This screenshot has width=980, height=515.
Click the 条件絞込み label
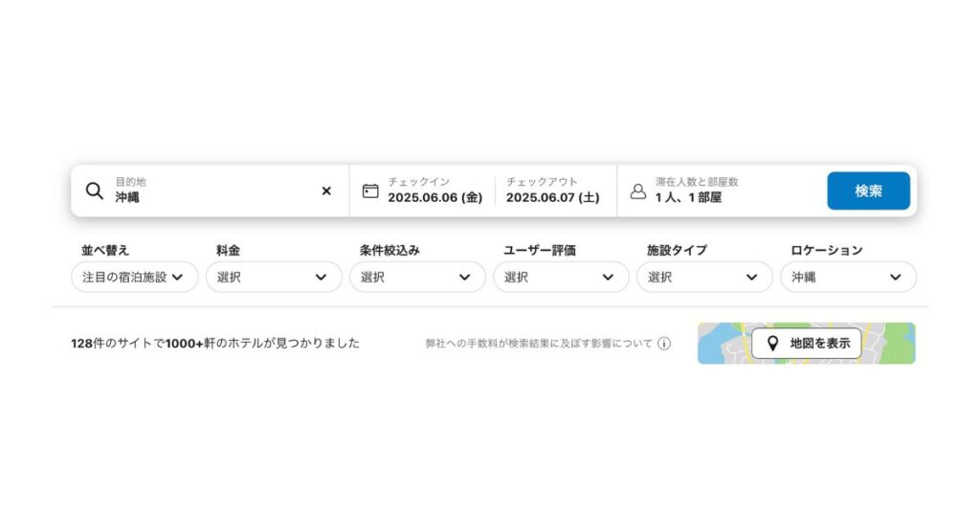[390, 250]
